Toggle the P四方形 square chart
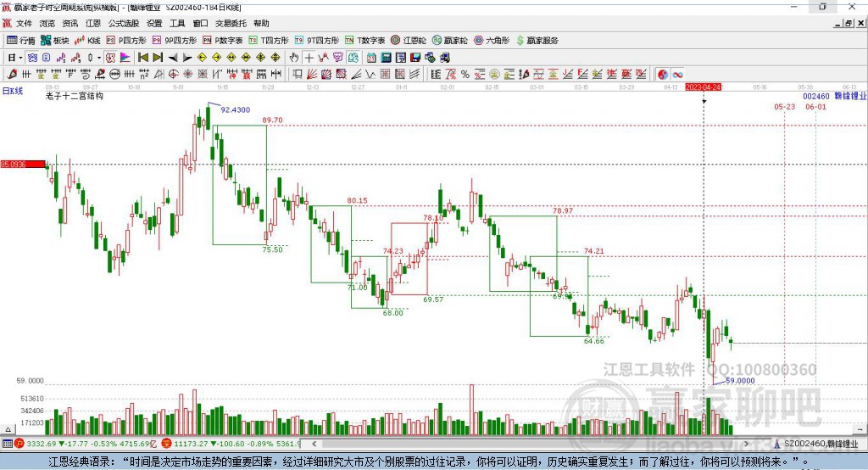 [x=126, y=41]
